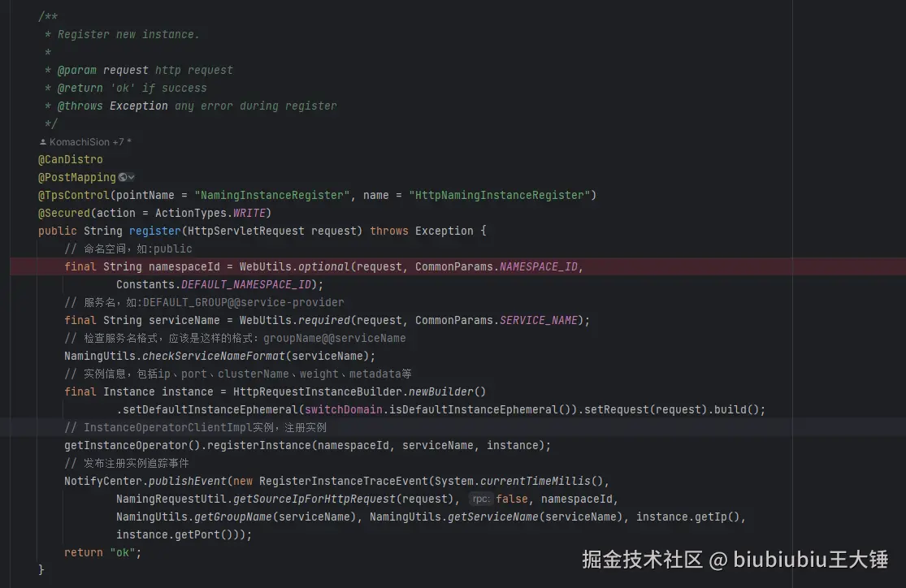906x588 pixels.
Task: Click the registerInstance method call
Action: tap(259, 445)
